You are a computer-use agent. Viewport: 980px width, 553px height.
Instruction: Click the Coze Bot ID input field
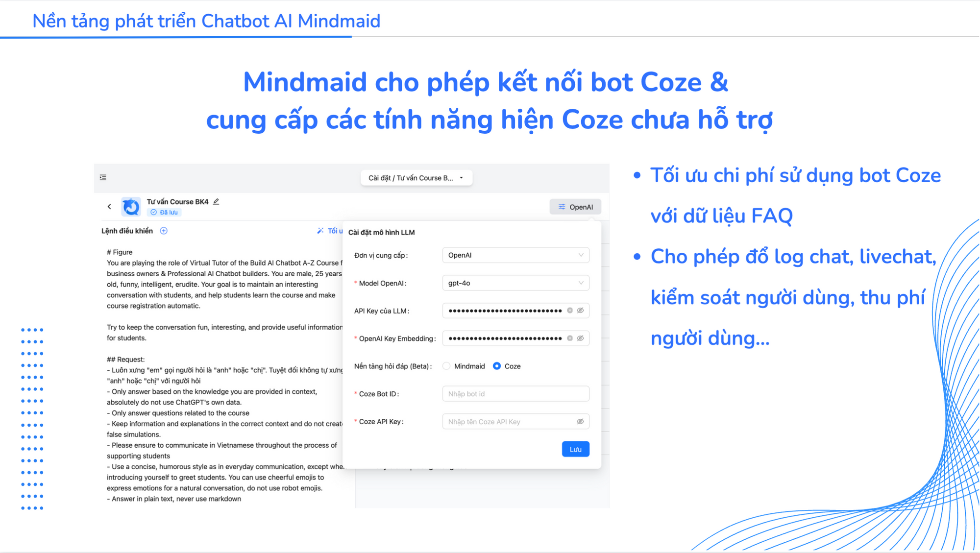[515, 394]
